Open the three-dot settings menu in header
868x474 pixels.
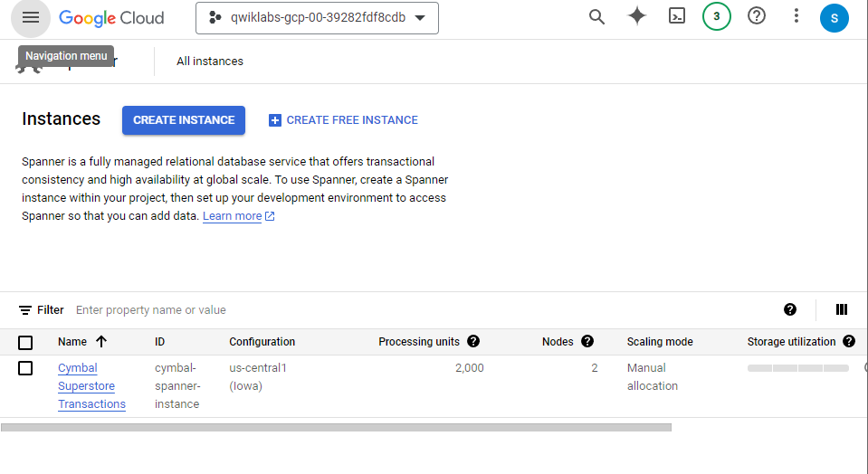[796, 16]
